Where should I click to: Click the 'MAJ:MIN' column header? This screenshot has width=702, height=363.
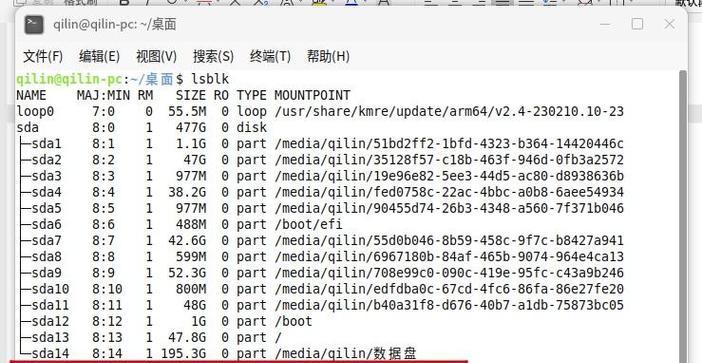[103, 95]
